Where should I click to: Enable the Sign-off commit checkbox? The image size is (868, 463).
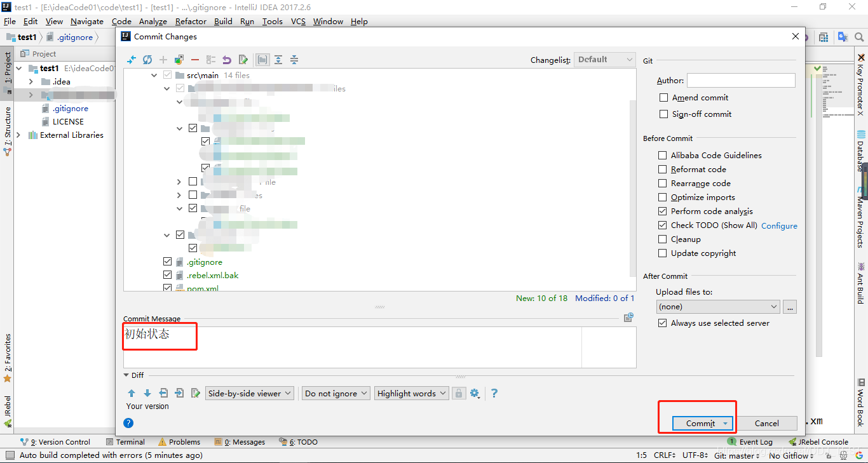coord(663,114)
